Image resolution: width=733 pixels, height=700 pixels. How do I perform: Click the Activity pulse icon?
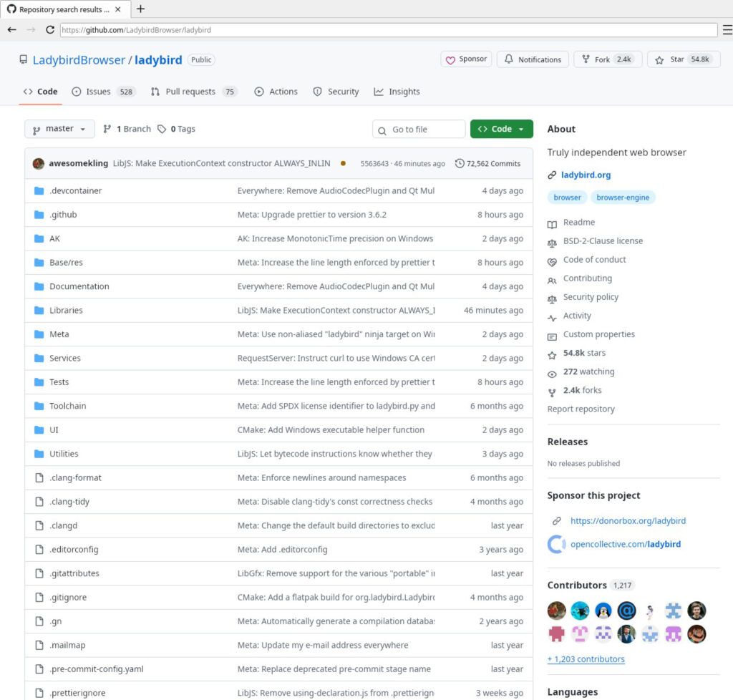[552, 318]
